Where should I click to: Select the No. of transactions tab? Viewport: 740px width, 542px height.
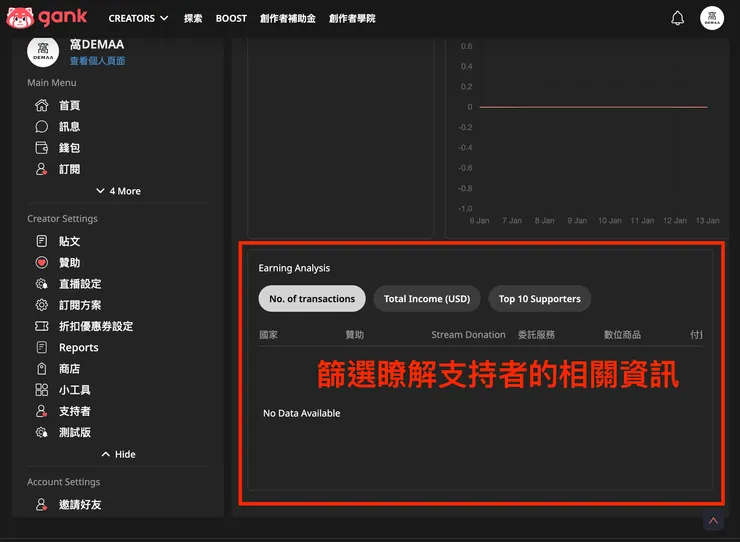pos(312,298)
